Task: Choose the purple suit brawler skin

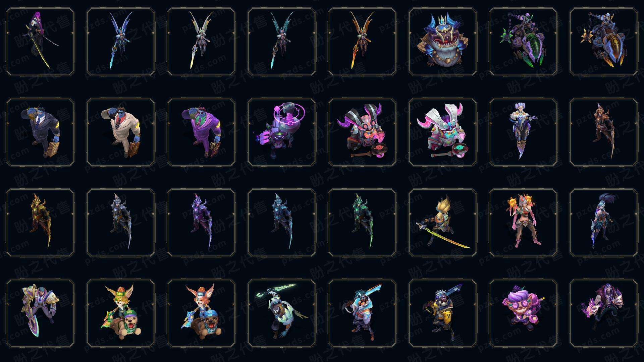Action: 201,132
